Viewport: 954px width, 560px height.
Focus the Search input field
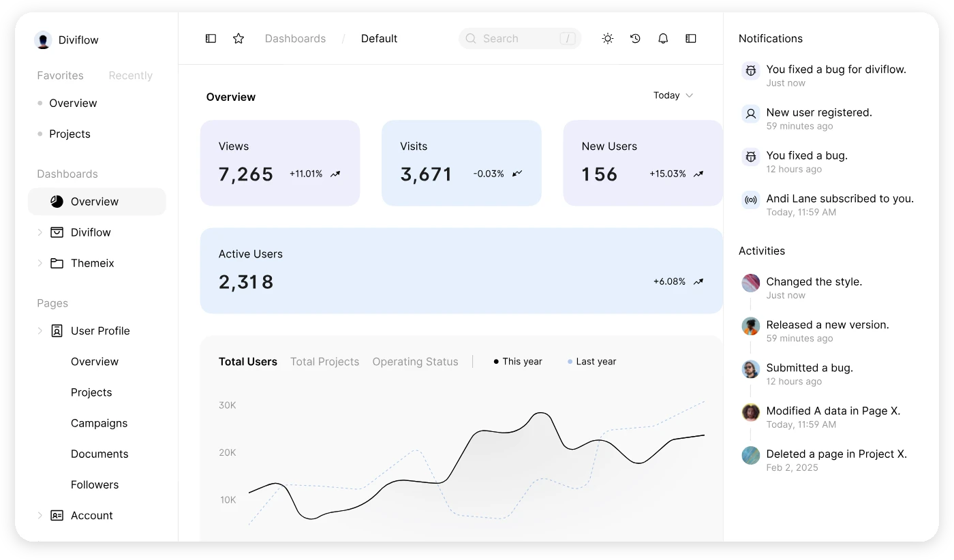coord(518,39)
